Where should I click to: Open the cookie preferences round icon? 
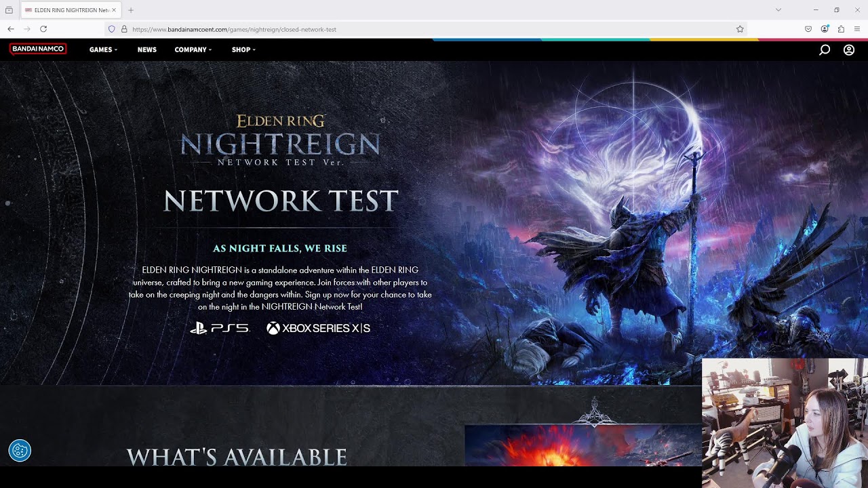[20, 450]
